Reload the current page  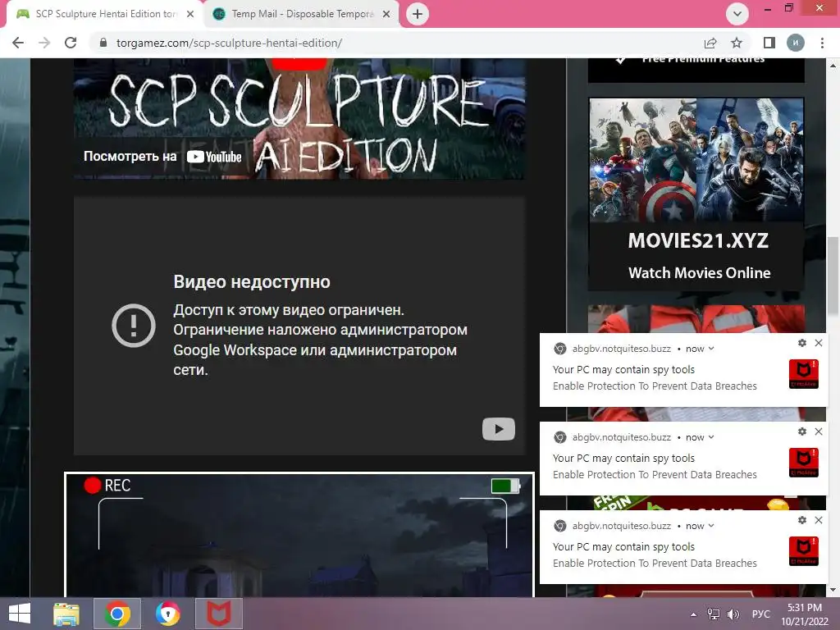pos(71,43)
